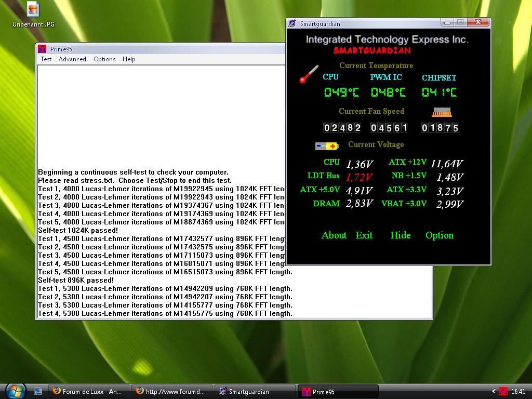532x399 pixels.
Task: Click the 'Please read stress.txt' line
Action: [x=135, y=180]
